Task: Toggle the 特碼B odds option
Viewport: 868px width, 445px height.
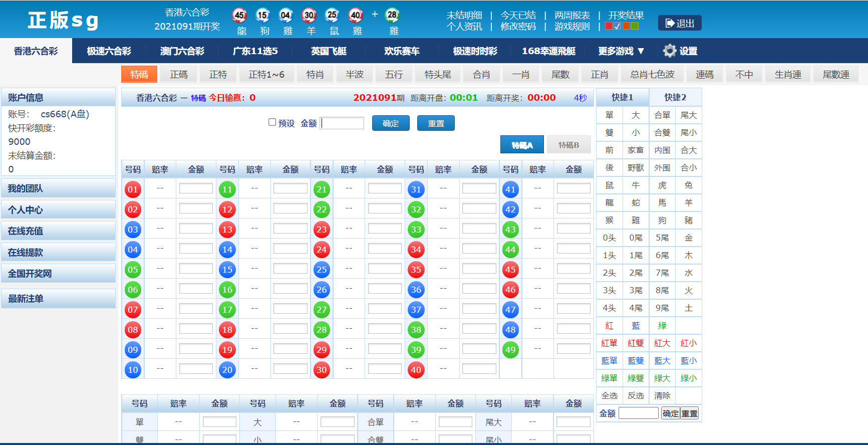Action: [x=568, y=145]
